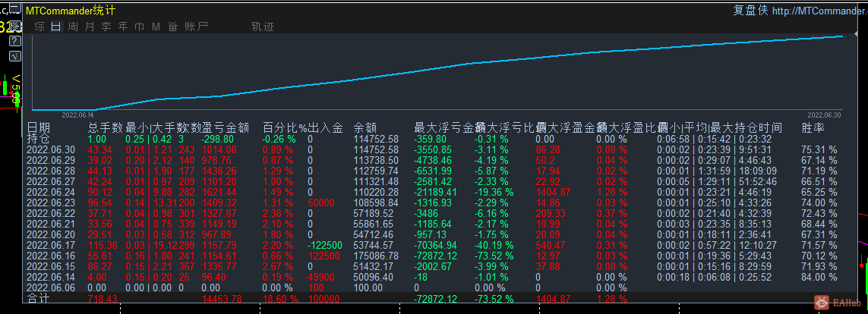
Task: Click the -122500 withdrawal value
Action: coord(326,246)
